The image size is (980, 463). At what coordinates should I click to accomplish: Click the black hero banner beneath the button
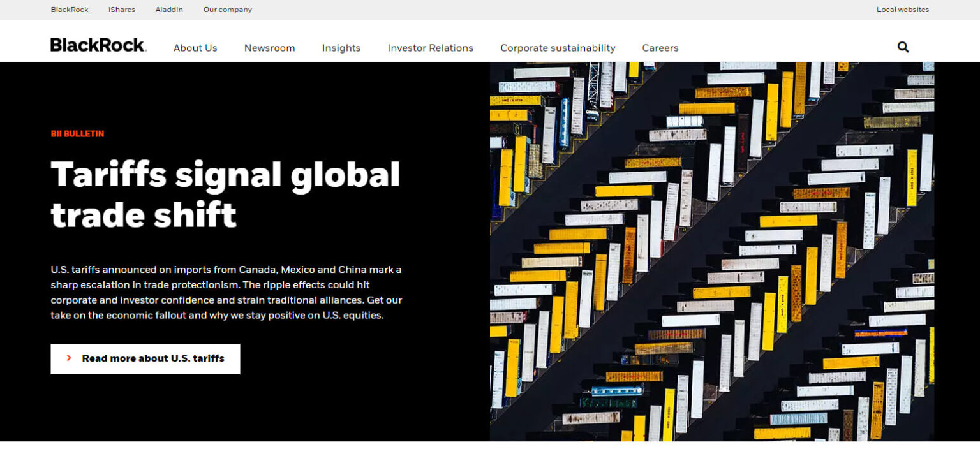pyautogui.click(x=242, y=408)
